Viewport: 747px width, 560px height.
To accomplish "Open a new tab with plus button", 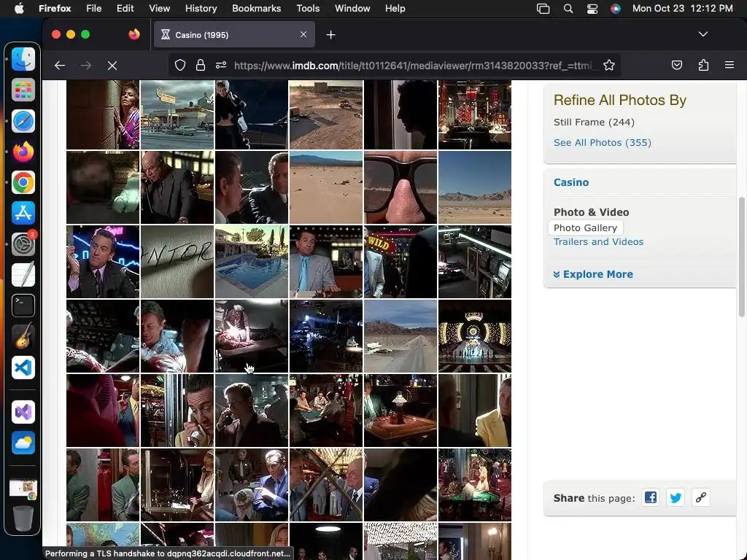I will 331,35.
